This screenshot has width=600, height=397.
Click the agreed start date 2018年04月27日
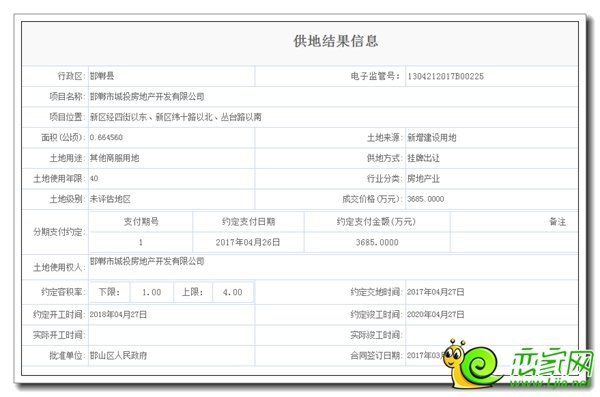(x=118, y=315)
